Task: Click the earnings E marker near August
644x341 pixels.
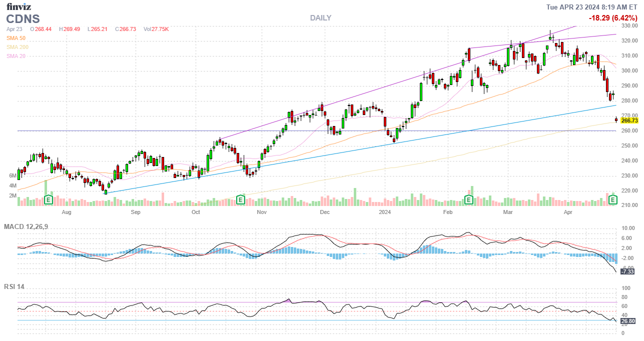Action: (49, 200)
